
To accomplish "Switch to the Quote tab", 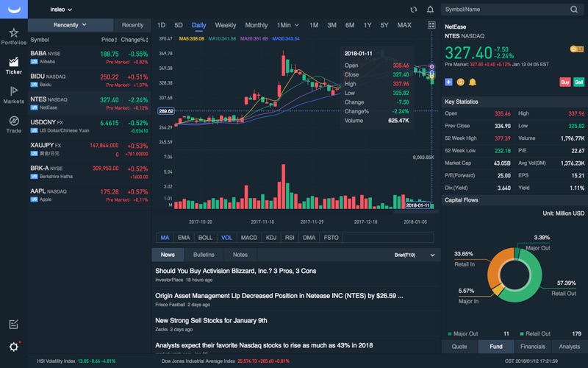I will coord(459,347).
